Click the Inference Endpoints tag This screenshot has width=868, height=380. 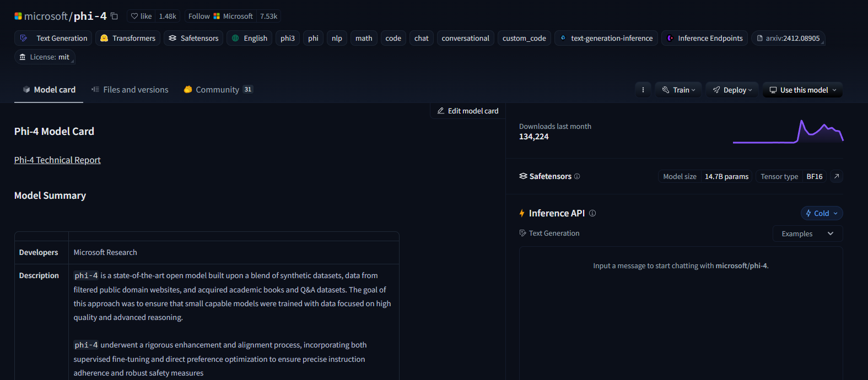pos(704,38)
